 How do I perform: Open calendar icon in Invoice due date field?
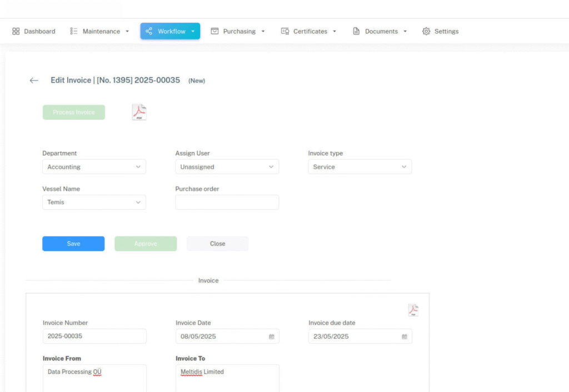(405, 336)
